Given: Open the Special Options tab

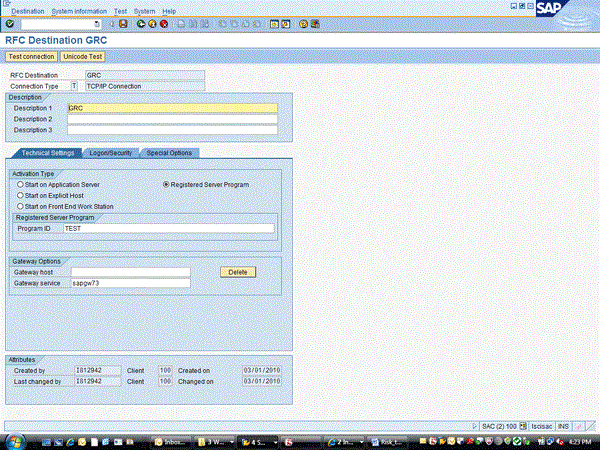Looking at the screenshot, I should click(x=170, y=153).
